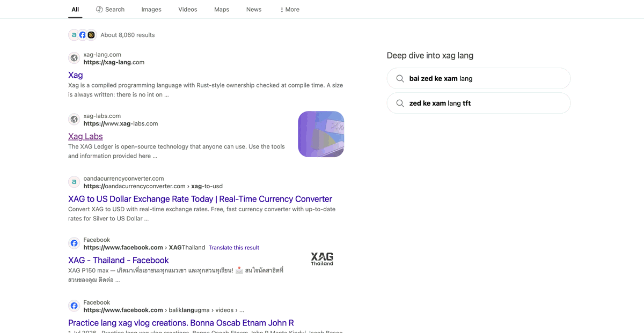Click the three-dot icon beside More

(282, 10)
